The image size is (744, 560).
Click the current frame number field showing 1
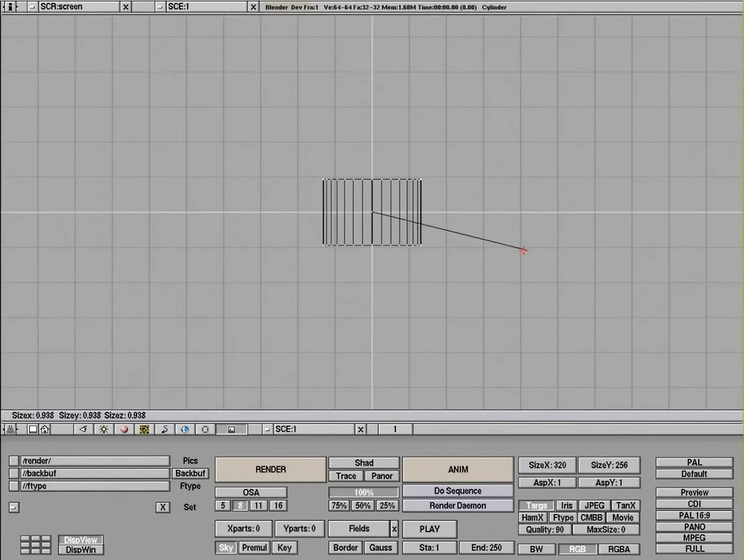(395, 429)
